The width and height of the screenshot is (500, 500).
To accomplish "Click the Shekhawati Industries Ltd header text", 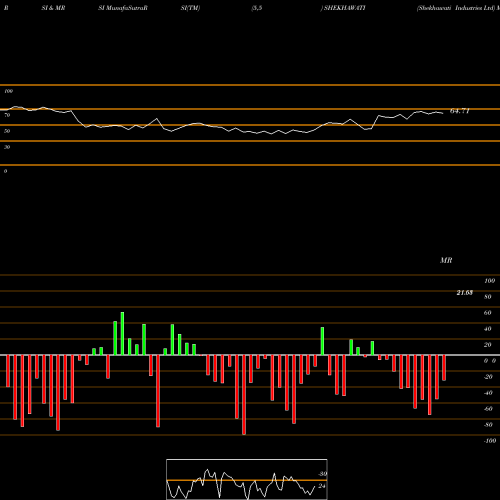I will coord(456,8).
